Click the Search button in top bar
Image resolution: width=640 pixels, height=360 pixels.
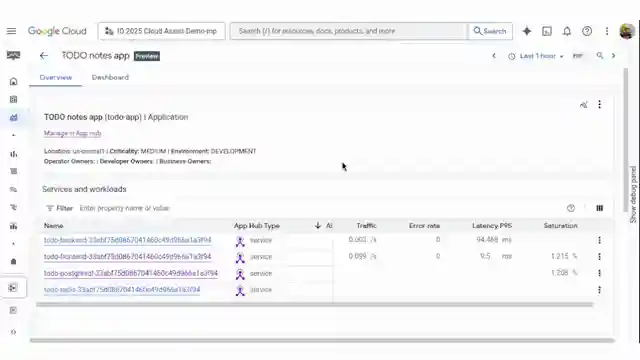pos(490,31)
